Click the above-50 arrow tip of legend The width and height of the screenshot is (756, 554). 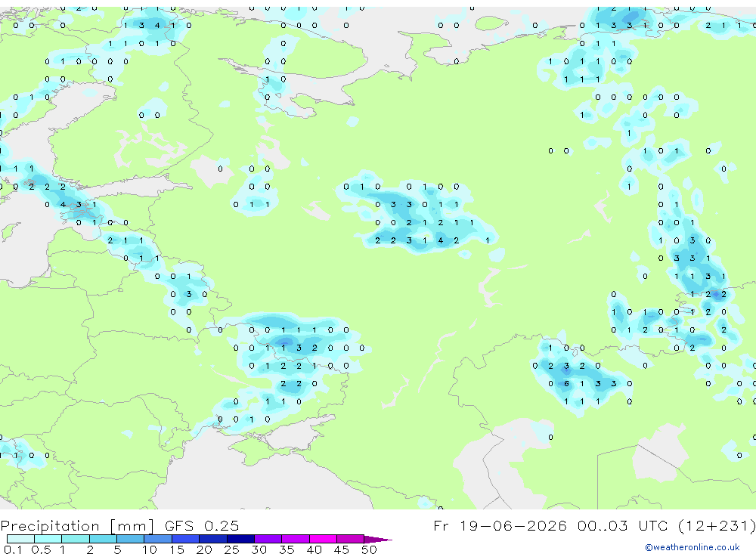(377, 539)
